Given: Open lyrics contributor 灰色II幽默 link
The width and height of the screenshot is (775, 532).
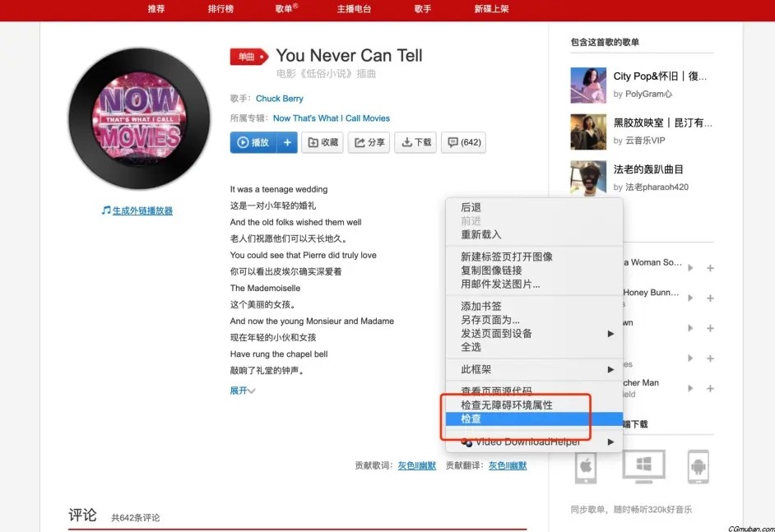Looking at the screenshot, I should click(x=416, y=465).
